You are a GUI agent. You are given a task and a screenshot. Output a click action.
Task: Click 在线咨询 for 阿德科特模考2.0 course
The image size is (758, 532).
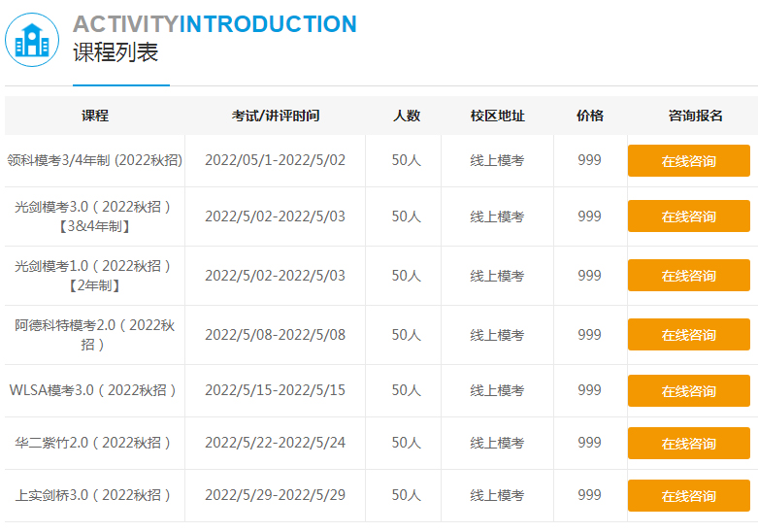pyautogui.click(x=688, y=335)
